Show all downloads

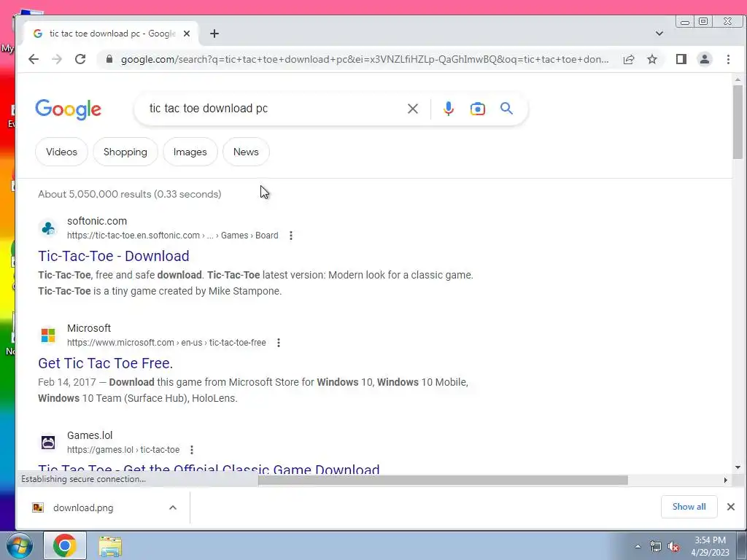click(x=689, y=507)
